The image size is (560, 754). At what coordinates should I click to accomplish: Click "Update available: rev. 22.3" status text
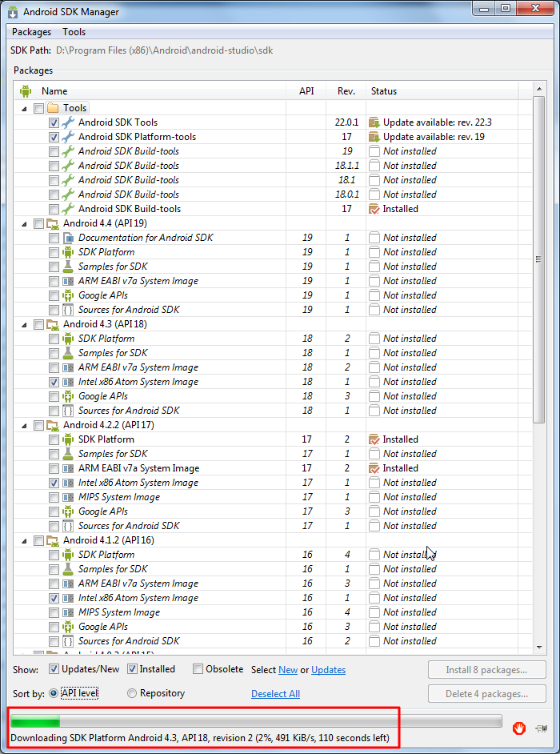438,122
